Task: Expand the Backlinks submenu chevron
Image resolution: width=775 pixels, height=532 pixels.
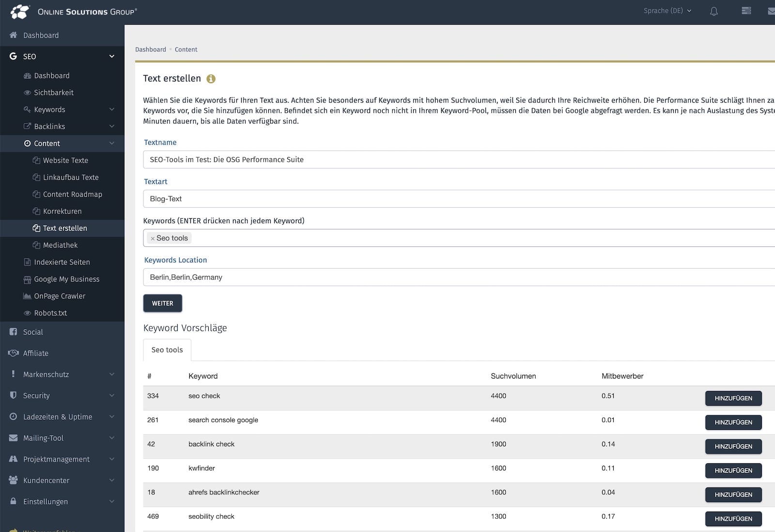Action: pos(112,127)
